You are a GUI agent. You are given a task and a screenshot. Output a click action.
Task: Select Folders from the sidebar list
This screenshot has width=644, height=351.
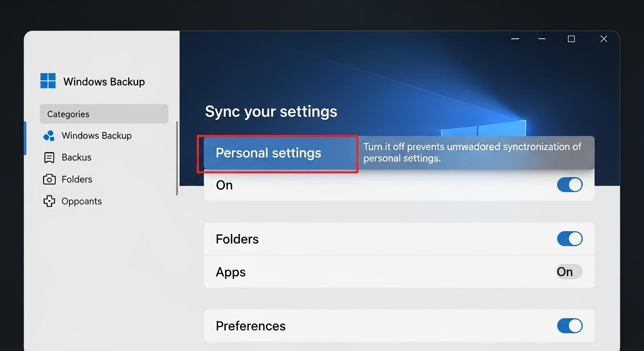coord(77,179)
